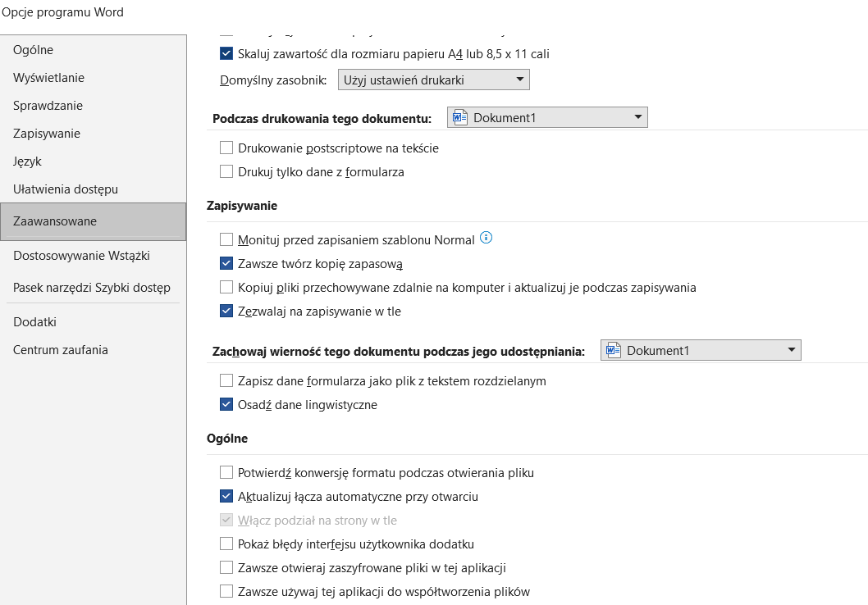This screenshot has width=868, height=605.
Task: Select the Zaawansowane category
Action: (x=93, y=221)
